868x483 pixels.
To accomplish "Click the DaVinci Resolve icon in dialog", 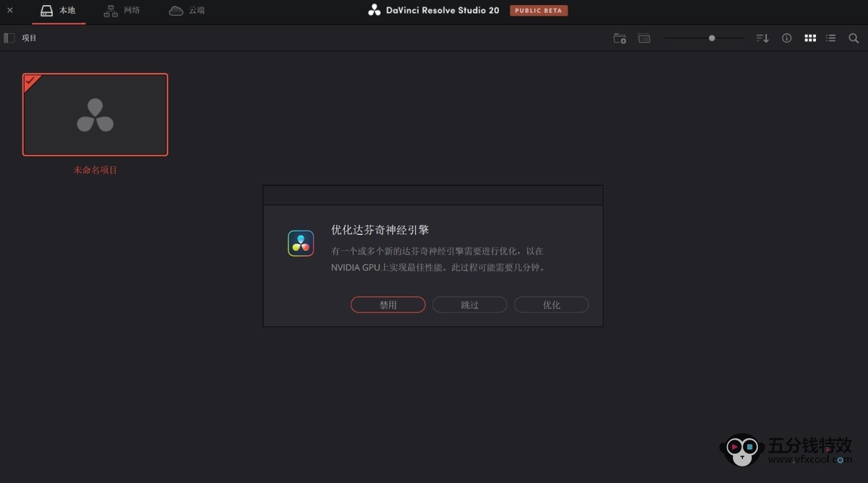I will coord(300,244).
